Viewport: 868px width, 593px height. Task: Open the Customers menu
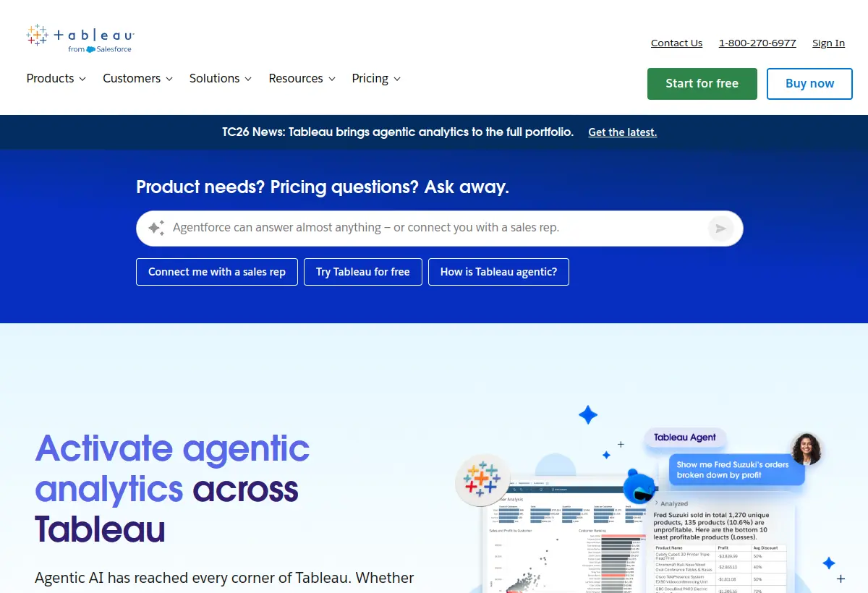(x=137, y=78)
